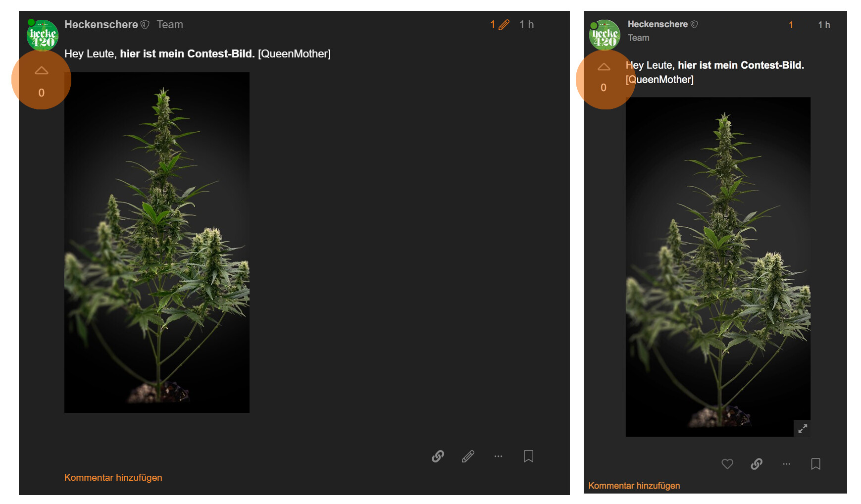Edit left post with pencil icon
Image resolution: width=861 pixels, height=504 pixels.
468,456
